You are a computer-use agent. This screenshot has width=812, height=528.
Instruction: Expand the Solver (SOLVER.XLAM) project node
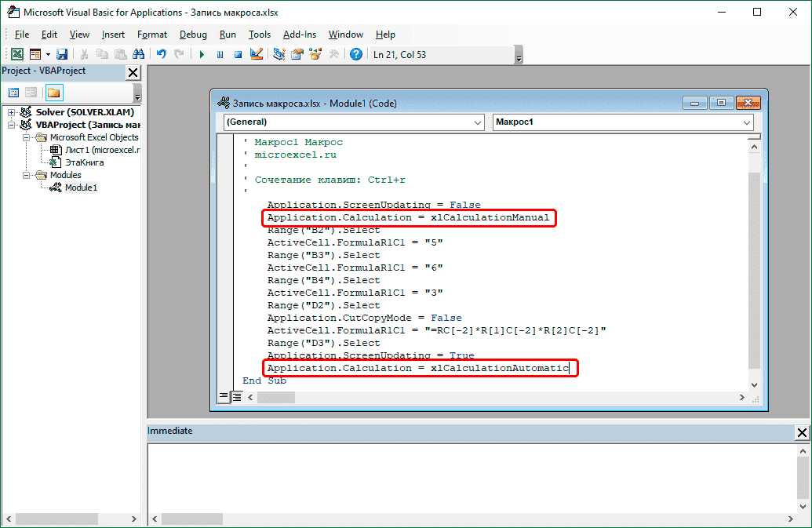click(12, 112)
